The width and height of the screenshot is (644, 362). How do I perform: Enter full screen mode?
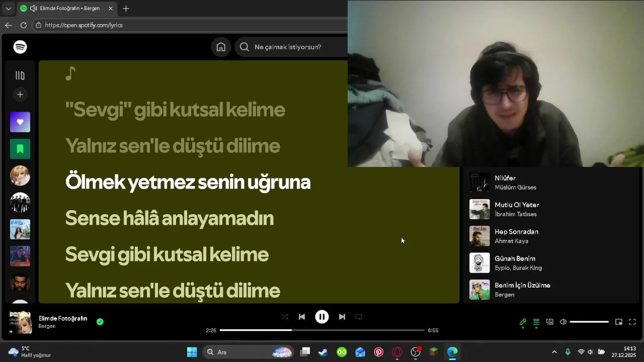(632, 322)
